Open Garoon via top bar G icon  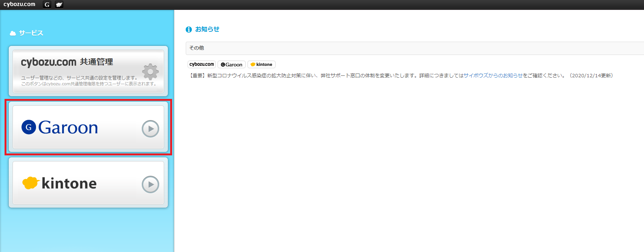click(47, 5)
